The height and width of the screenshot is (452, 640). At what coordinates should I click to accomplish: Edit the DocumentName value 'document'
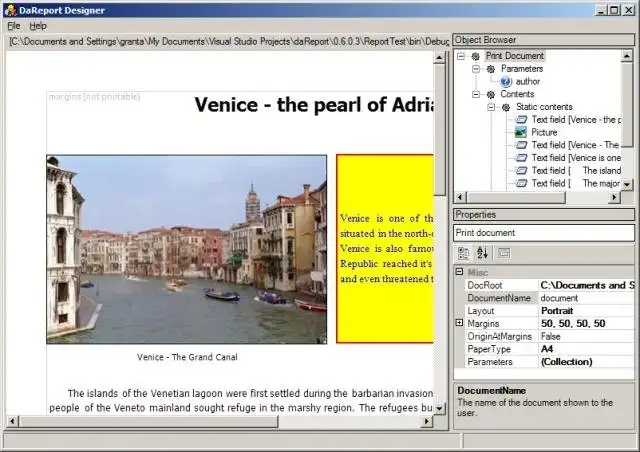coord(587,298)
